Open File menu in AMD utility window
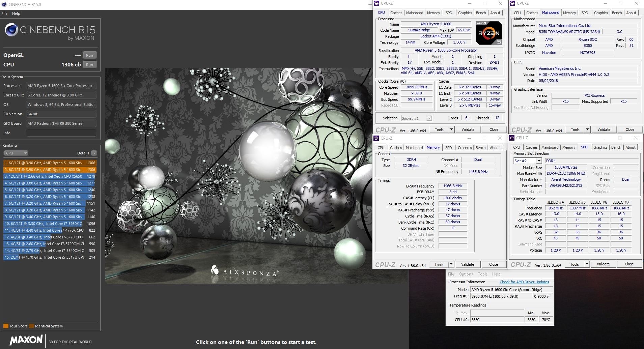Viewport: 644px width, 349px height. 451,274
